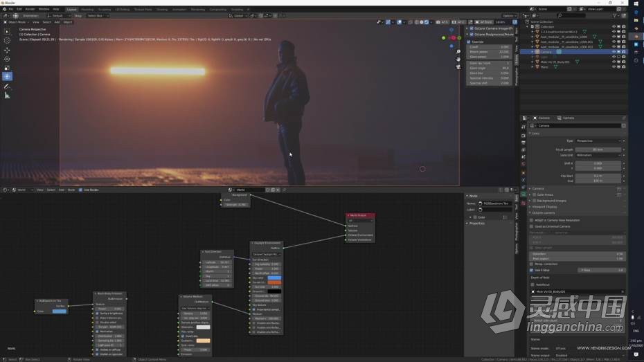Click camera data icon beside Camera in outliner

tap(559, 52)
